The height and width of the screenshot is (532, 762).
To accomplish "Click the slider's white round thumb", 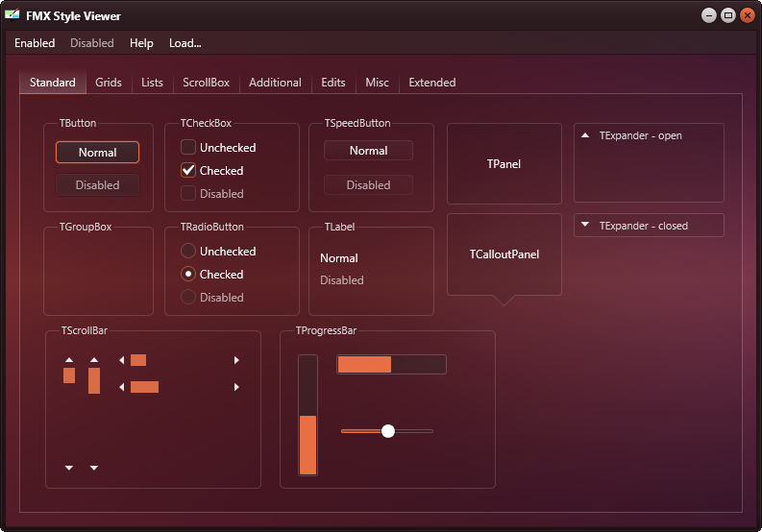I will (x=388, y=430).
